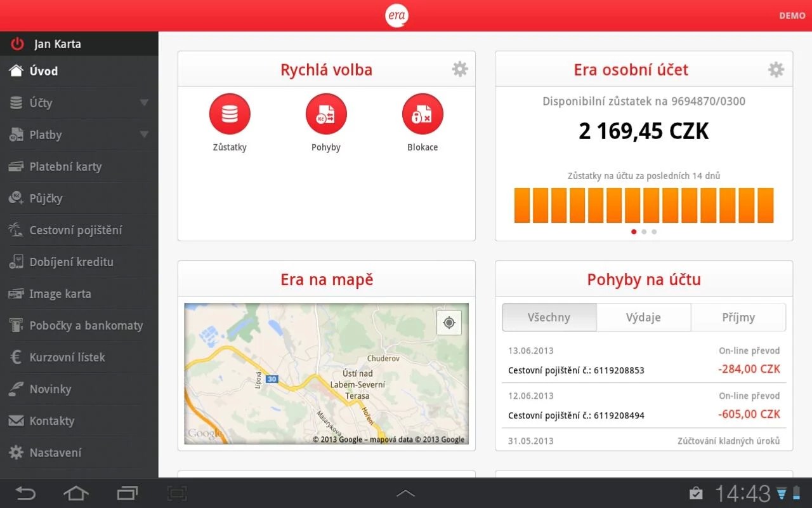Image resolution: width=812 pixels, height=508 pixels.
Task: Tap the screenshot capture icon in navigation bar
Action: coord(178,493)
